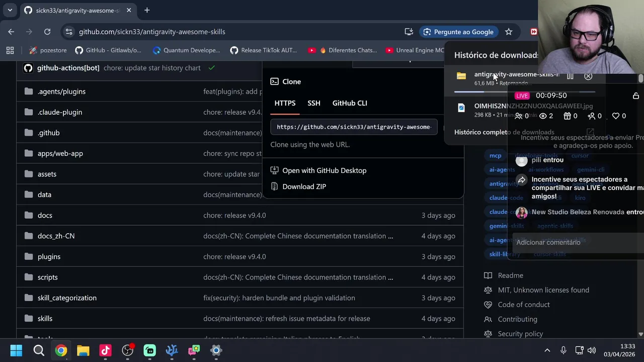644x362 pixels.
Task: Open the github-actions[bot] author link
Action: [68, 68]
